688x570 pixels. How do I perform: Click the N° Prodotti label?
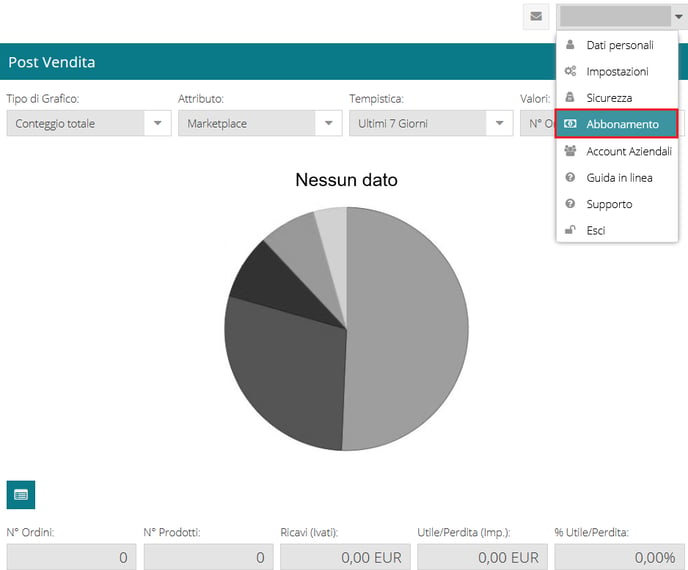pos(172,532)
